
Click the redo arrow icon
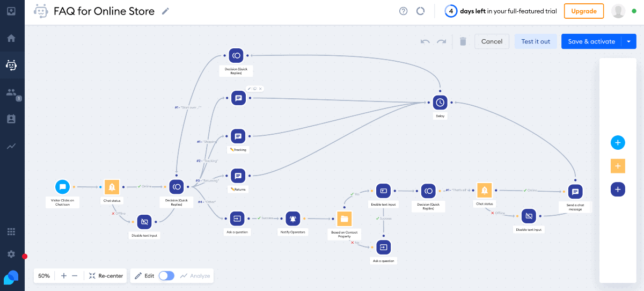click(441, 41)
